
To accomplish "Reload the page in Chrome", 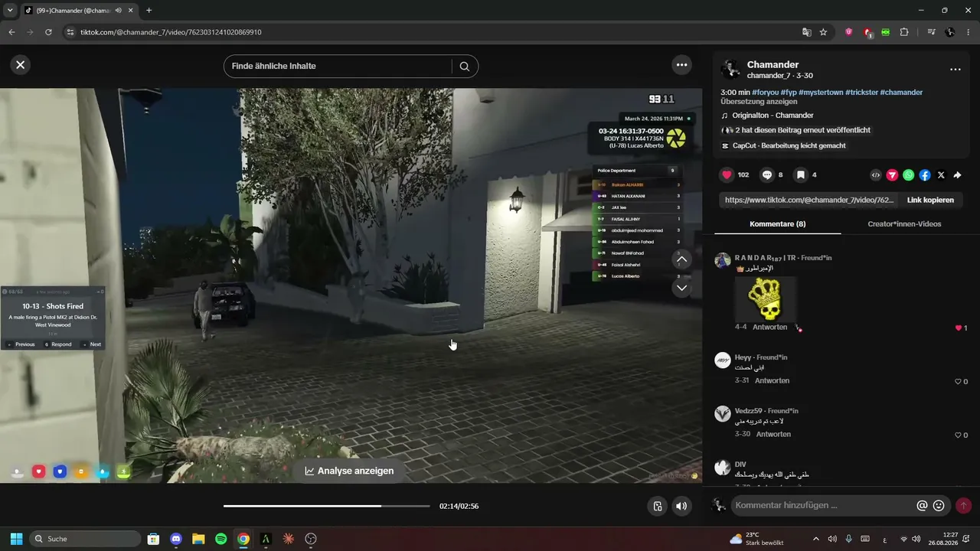I will (x=48, y=32).
